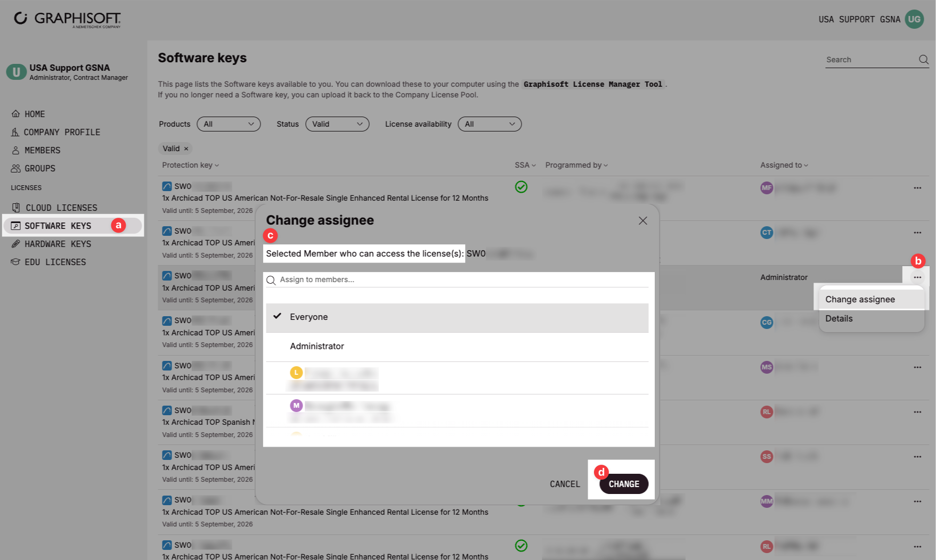Click the search magnifier icon
Viewport: 936px width, 560px height.
pyautogui.click(x=923, y=60)
